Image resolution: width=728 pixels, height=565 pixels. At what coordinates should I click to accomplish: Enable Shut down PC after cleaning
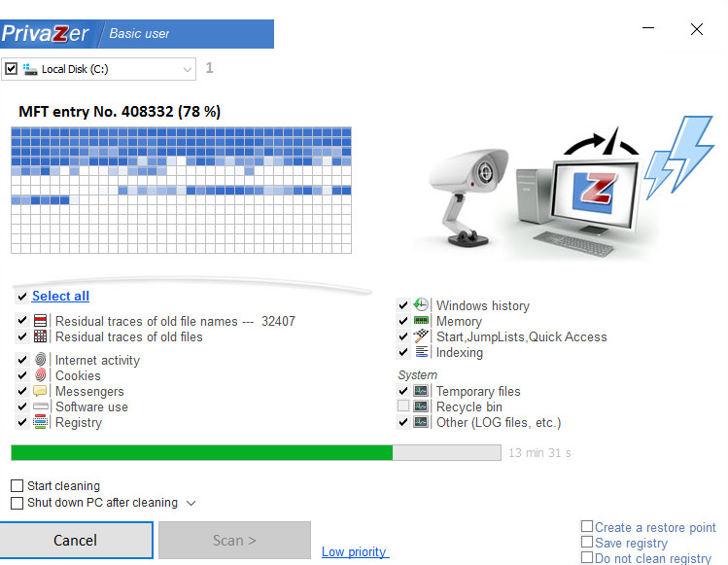tap(17, 503)
